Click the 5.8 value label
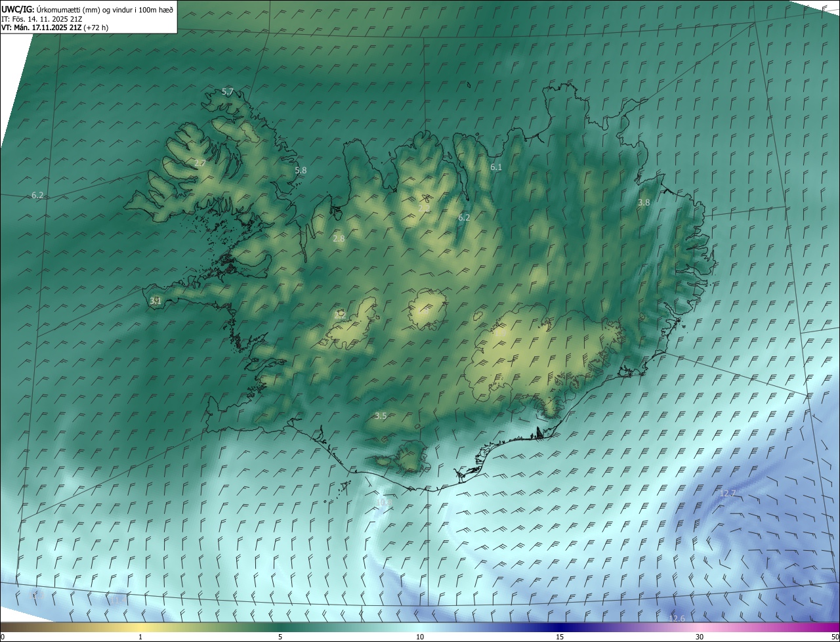This screenshot has width=840, height=642. tap(301, 170)
